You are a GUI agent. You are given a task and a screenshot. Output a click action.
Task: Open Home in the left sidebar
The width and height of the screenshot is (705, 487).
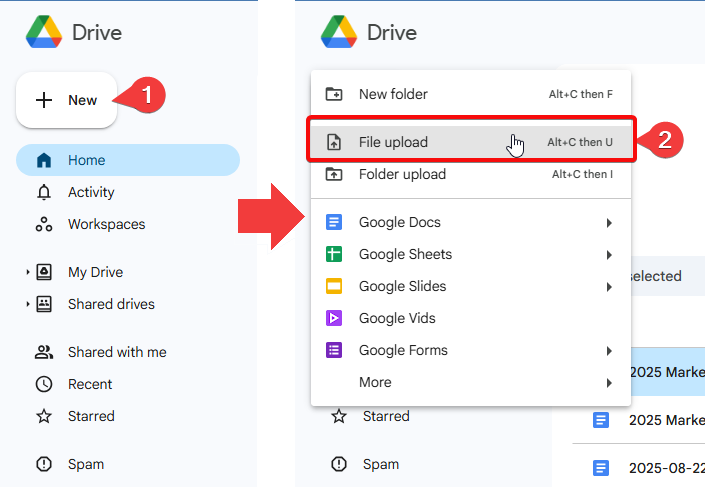(x=128, y=160)
